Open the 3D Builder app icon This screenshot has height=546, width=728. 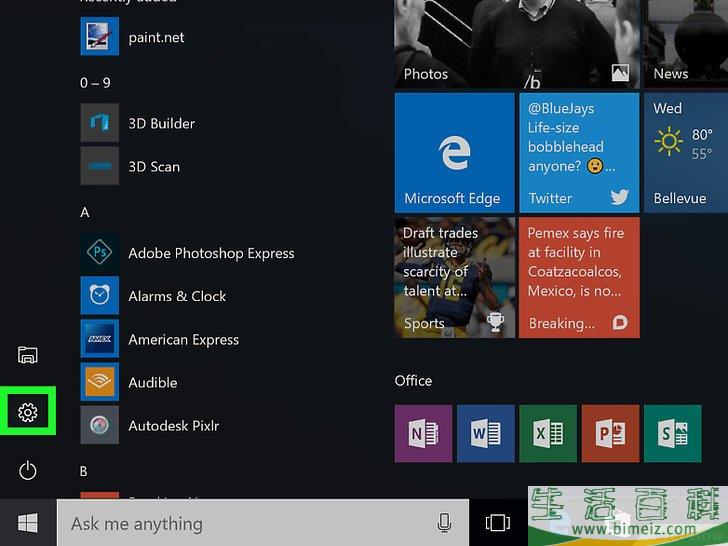pyautogui.click(x=99, y=123)
